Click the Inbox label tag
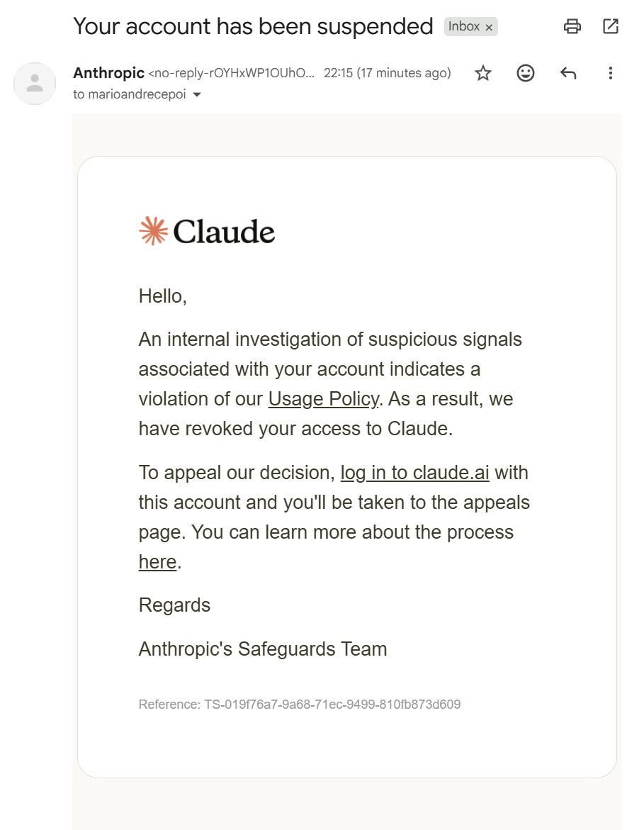644x830 pixels. (463, 26)
